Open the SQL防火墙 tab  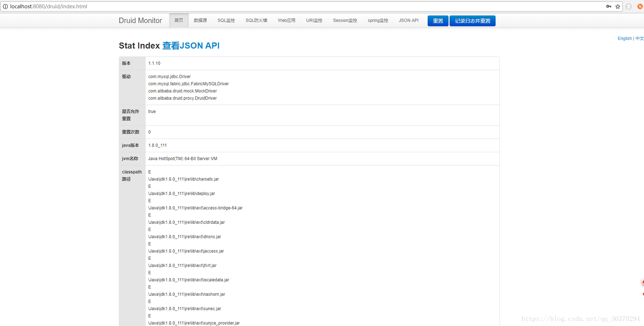coord(256,21)
